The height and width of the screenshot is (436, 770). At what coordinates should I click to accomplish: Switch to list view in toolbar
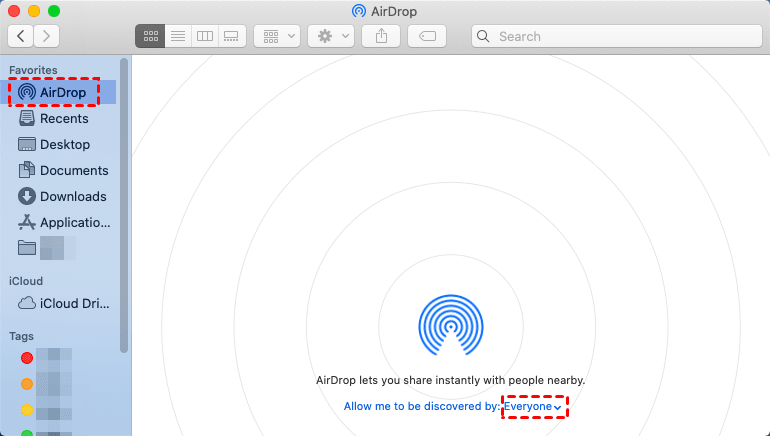point(178,36)
